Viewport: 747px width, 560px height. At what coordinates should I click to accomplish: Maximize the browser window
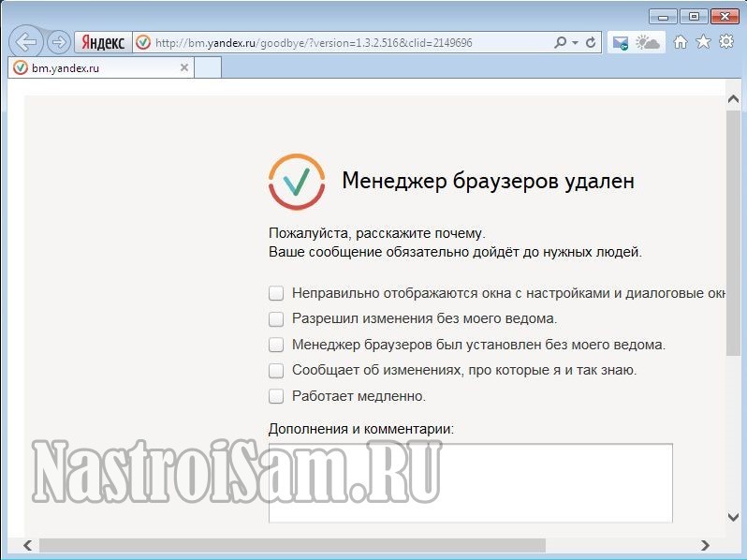(x=693, y=17)
